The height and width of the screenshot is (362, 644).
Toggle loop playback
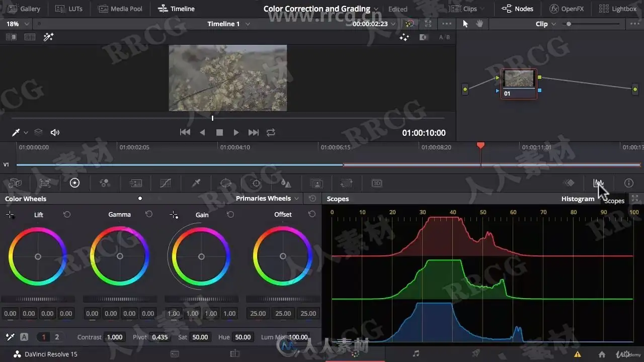tap(271, 132)
